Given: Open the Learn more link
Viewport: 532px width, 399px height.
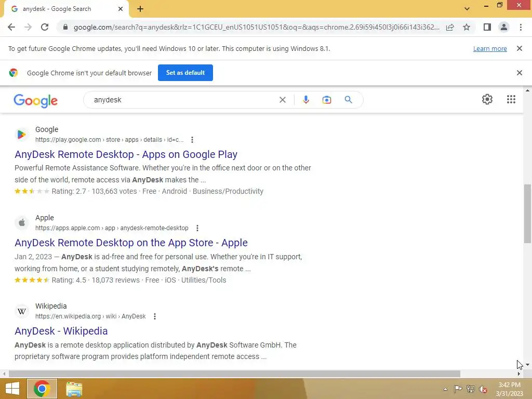Looking at the screenshot, I should pyautogui.click(x=490, y=48).
